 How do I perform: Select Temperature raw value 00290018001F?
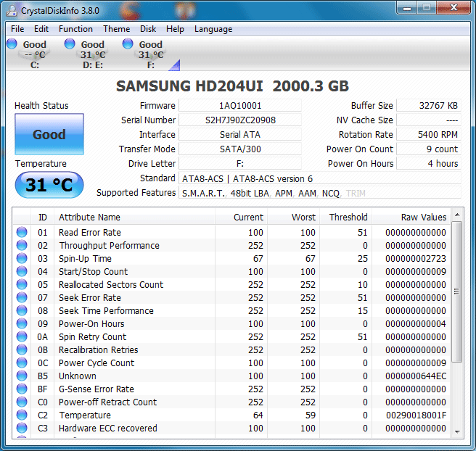(416, 415)
